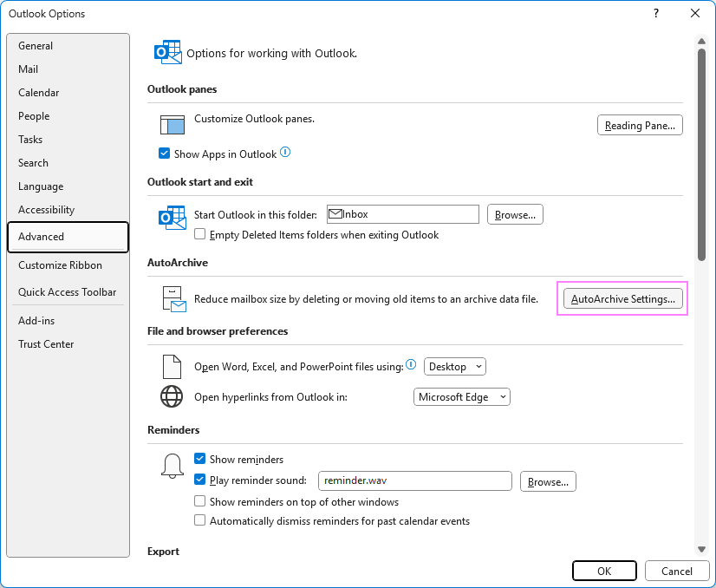The height and width of the screenshot is (588, 716).
Task: Click the bell icon in Reminders section
Action: tap(172, 466)
